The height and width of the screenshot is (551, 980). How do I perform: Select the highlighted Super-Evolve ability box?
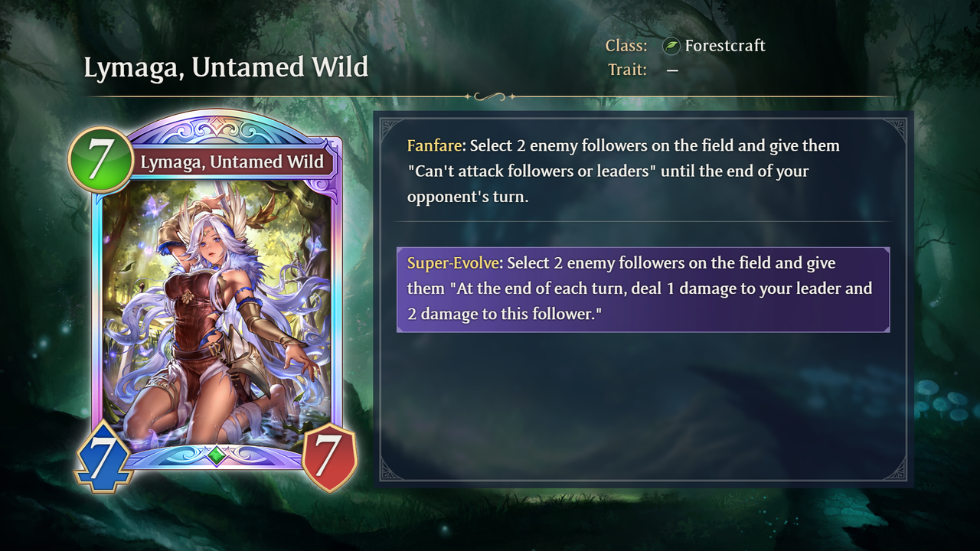(x=643, y=289)
